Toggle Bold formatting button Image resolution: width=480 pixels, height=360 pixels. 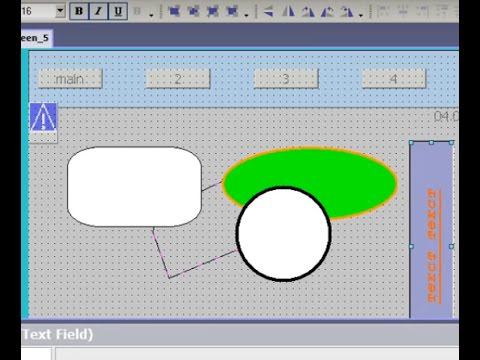click(79, 11)
